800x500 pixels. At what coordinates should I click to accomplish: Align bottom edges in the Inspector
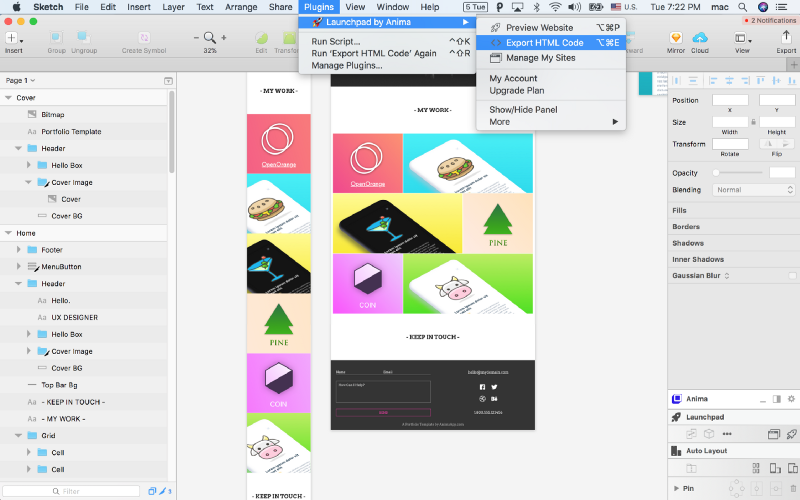792,81
